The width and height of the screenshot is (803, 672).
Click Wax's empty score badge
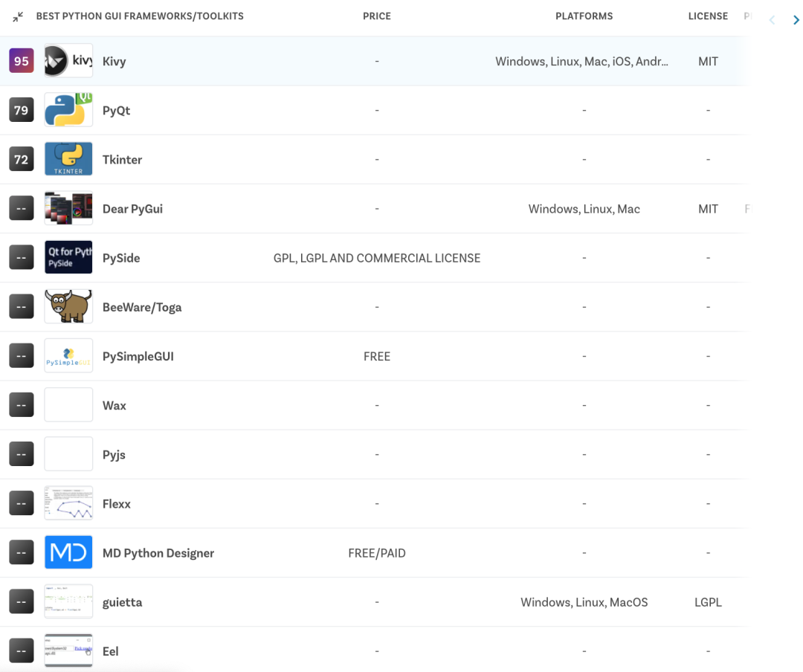click(22, 405)
